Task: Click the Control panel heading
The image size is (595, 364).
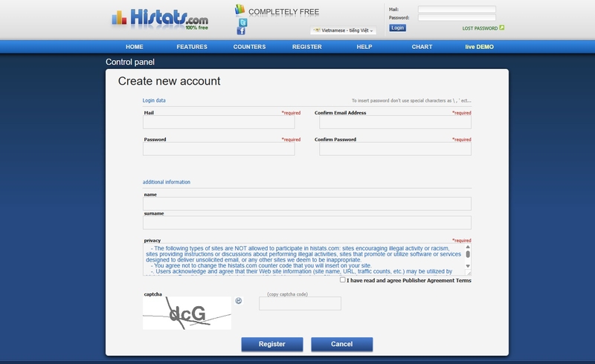Action: 129,62
